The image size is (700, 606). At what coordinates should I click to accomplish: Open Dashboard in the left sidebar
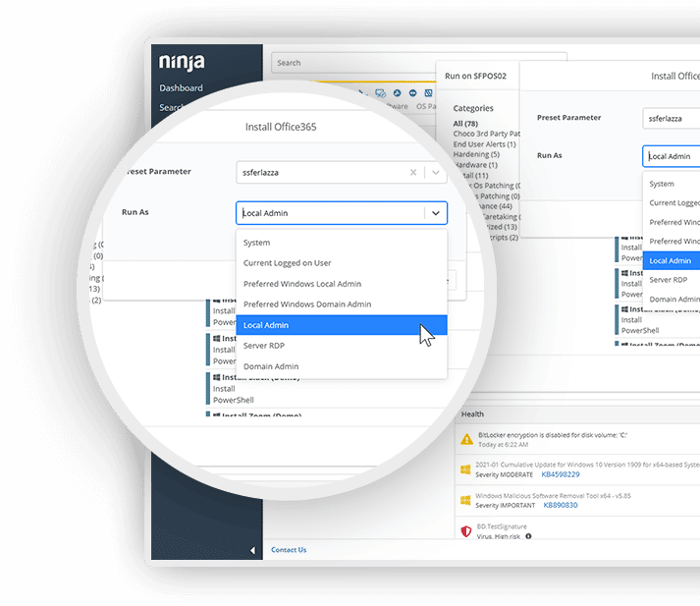pyautogui.click(x=182, y=88)
